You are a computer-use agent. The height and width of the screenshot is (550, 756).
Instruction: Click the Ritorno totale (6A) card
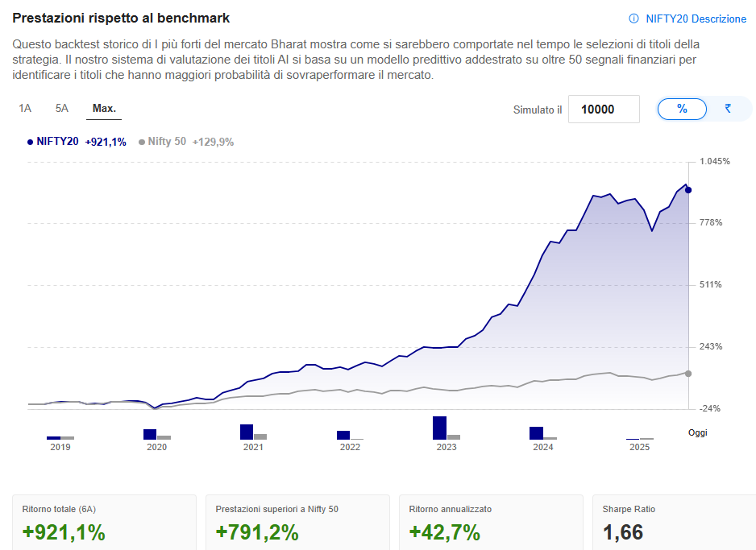pyautogui.click(x=104, y=523)
